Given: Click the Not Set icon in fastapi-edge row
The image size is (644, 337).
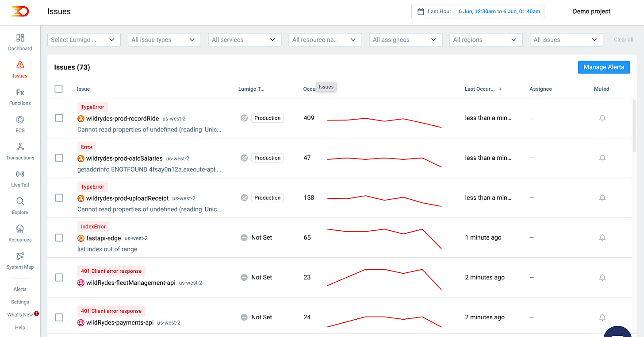Looking at the screenshot, I should [244, 238].
